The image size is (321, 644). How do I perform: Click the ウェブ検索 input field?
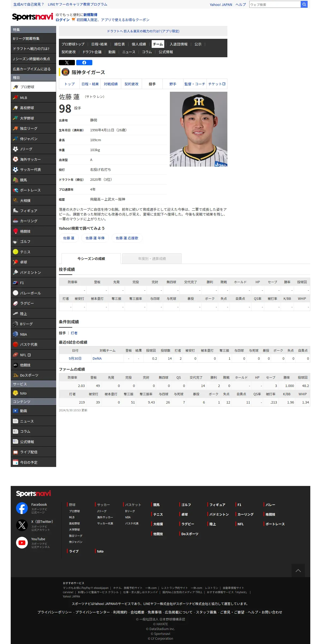(275, 4)
